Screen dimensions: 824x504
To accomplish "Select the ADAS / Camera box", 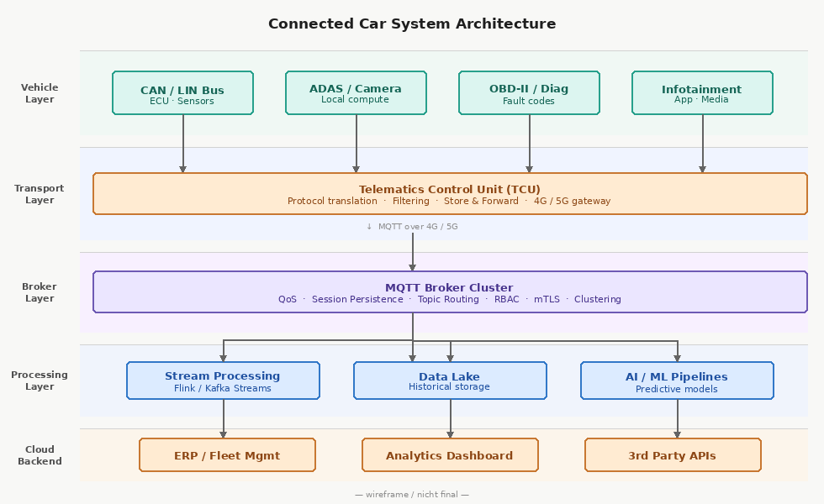I will [x=356, y=93].
